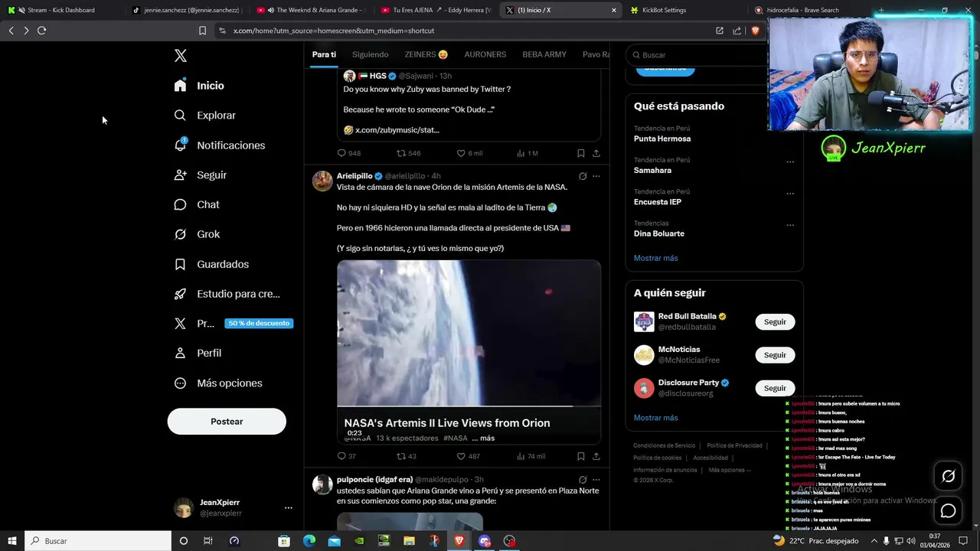Click the X logo in the sidebar
The width and height of the screenshot is (980, 551).
(181, 56)
